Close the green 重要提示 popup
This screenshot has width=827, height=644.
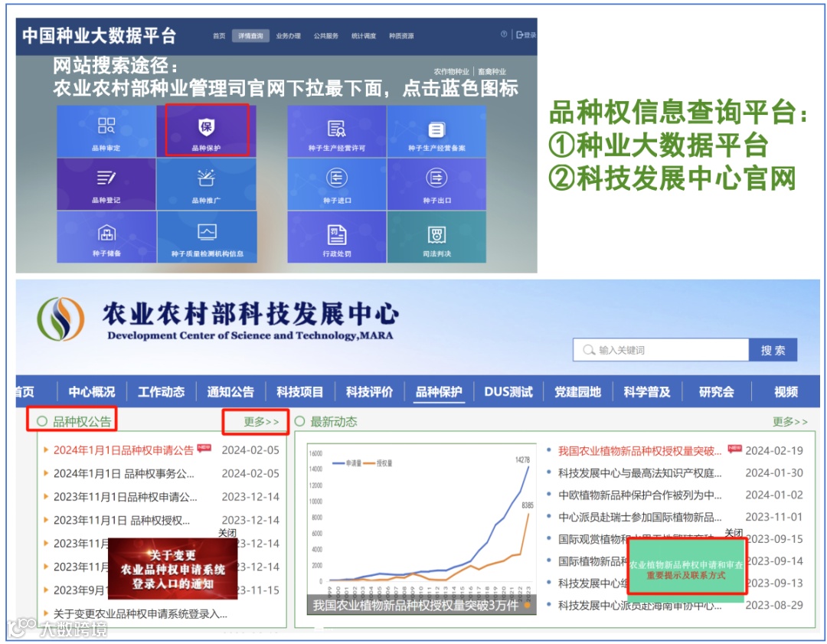(x=734, y=533)
